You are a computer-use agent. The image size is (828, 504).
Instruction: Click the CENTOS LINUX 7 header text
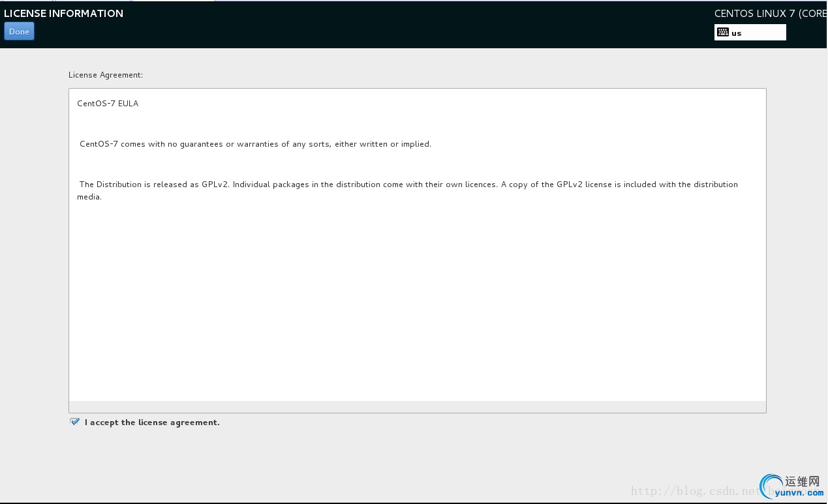771,13
